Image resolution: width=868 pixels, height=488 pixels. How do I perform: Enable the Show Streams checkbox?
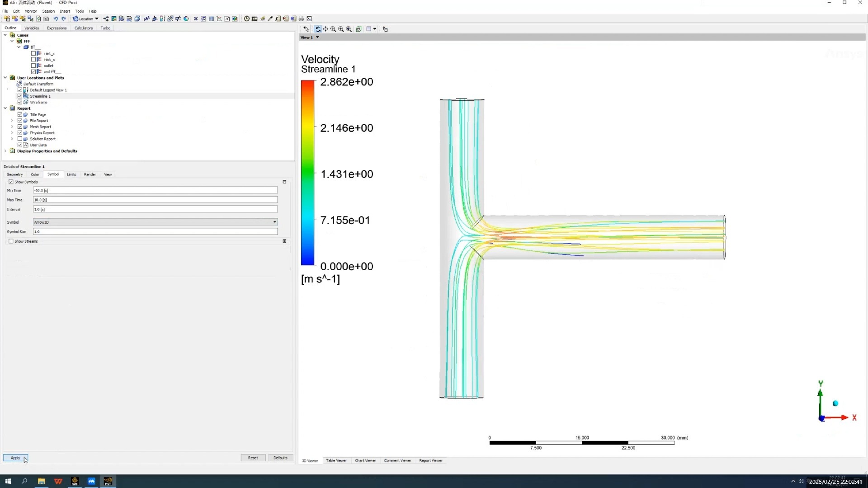click(11, 241)
